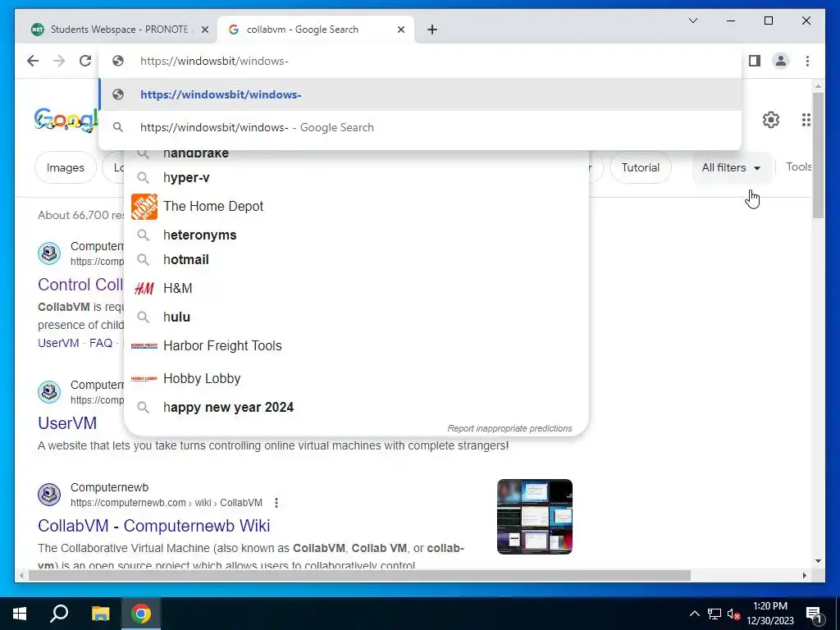Open Google quick settings gear

point(770,120)
